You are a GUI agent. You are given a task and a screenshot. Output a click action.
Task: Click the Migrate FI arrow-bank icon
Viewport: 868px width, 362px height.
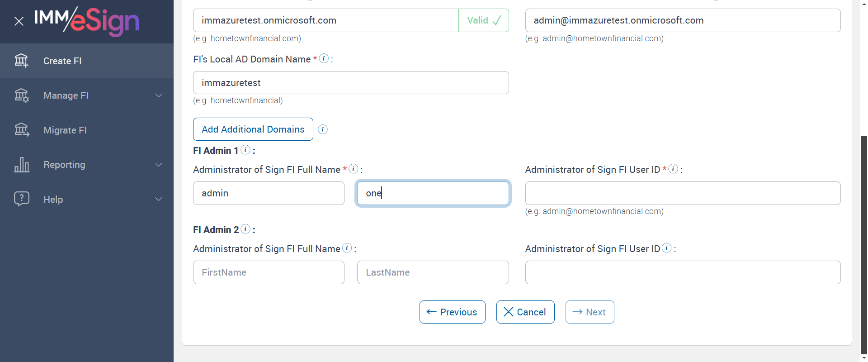point(21,130)
